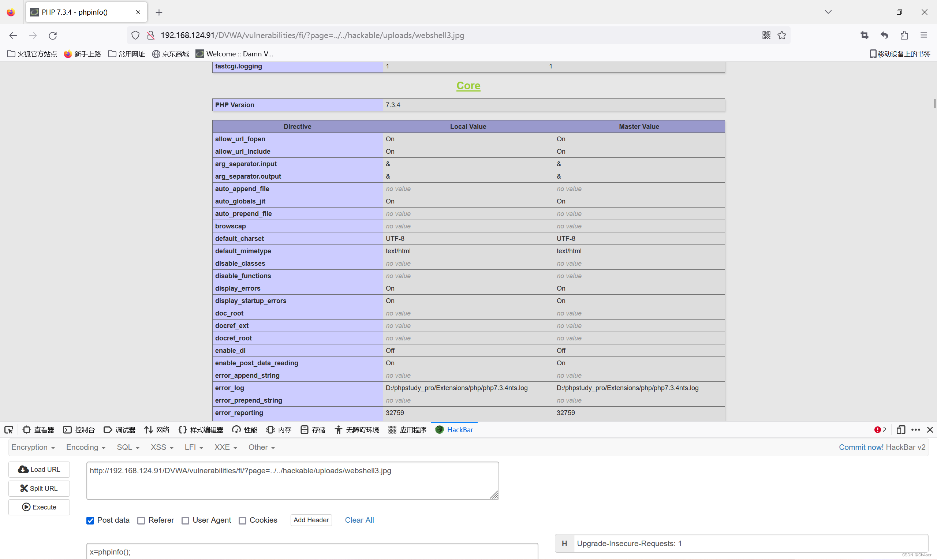Open the 常用网址 bookmark folder
The height and width of the screenshot is (560, 937).
(127, 54)
